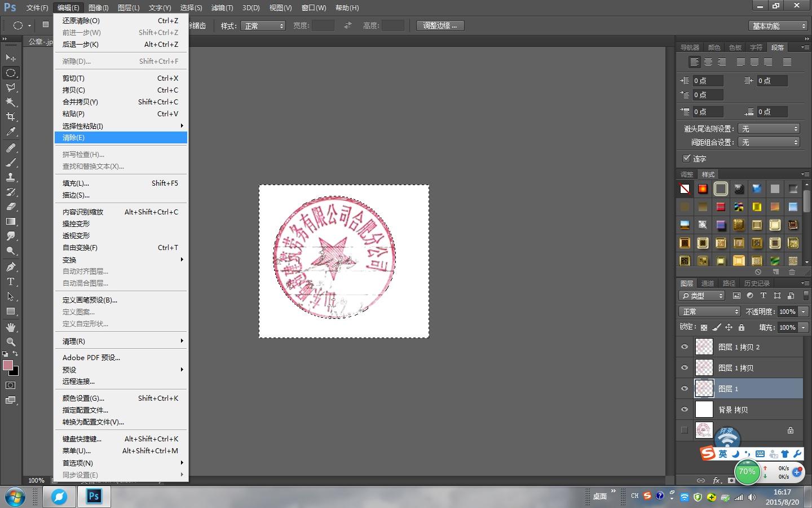This screenshot has width=812, height=508.
Task: Open the 避头尾法则设置 dropdown
Action: click(x=769, y=129)
